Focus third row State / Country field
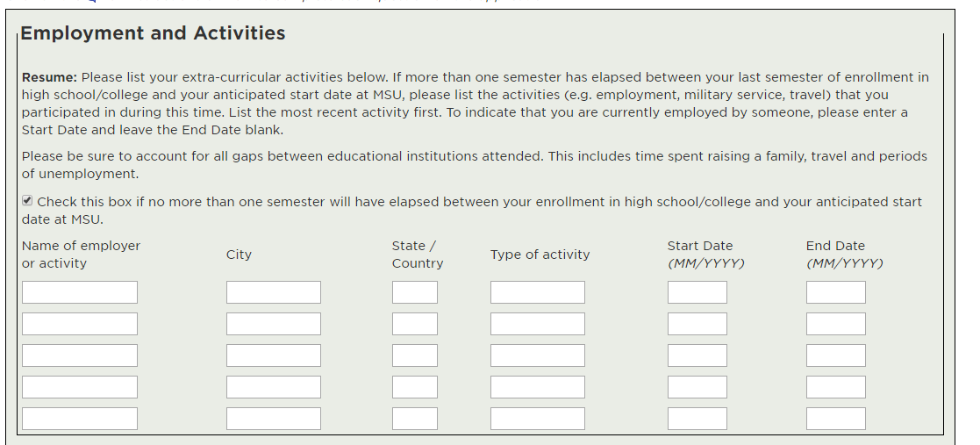The width and height of the screenshot is (980, 445). click(415, 355)
